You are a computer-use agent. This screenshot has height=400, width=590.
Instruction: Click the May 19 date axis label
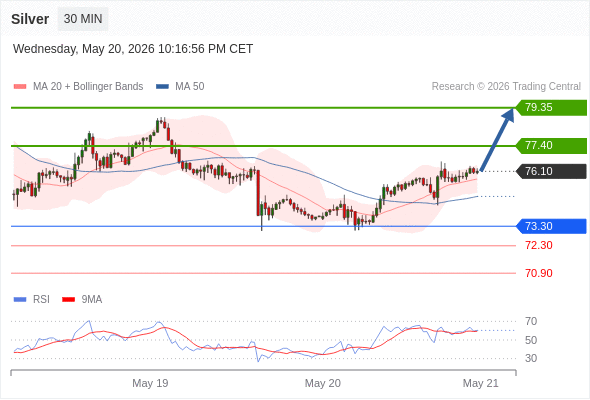pyautogui.click(x=150, y=383)
